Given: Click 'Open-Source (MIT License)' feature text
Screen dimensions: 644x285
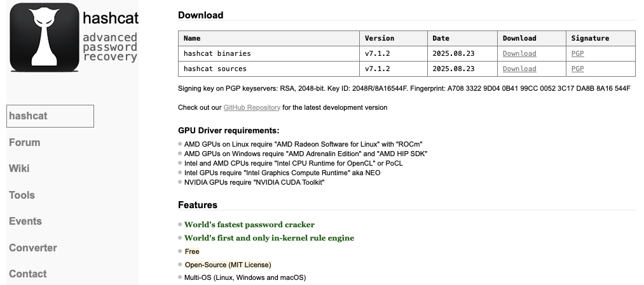Looking at the screenshot, I should click(228, 265).
